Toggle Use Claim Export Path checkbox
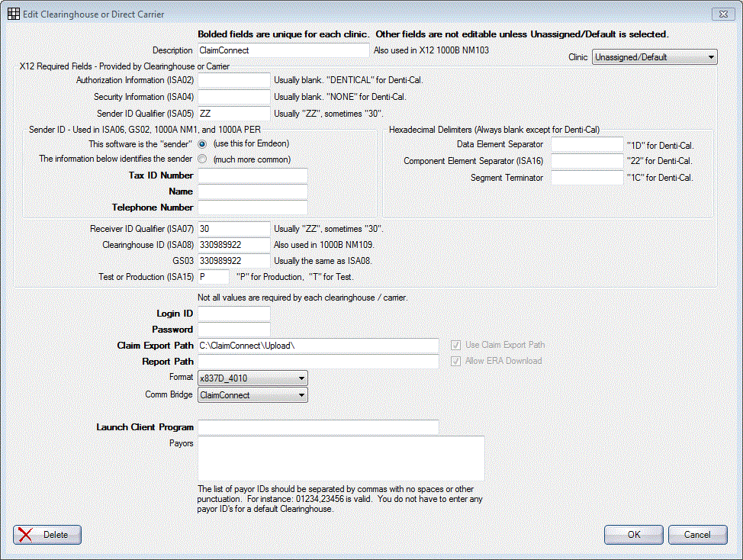743x560 pixels. (456, 345)
